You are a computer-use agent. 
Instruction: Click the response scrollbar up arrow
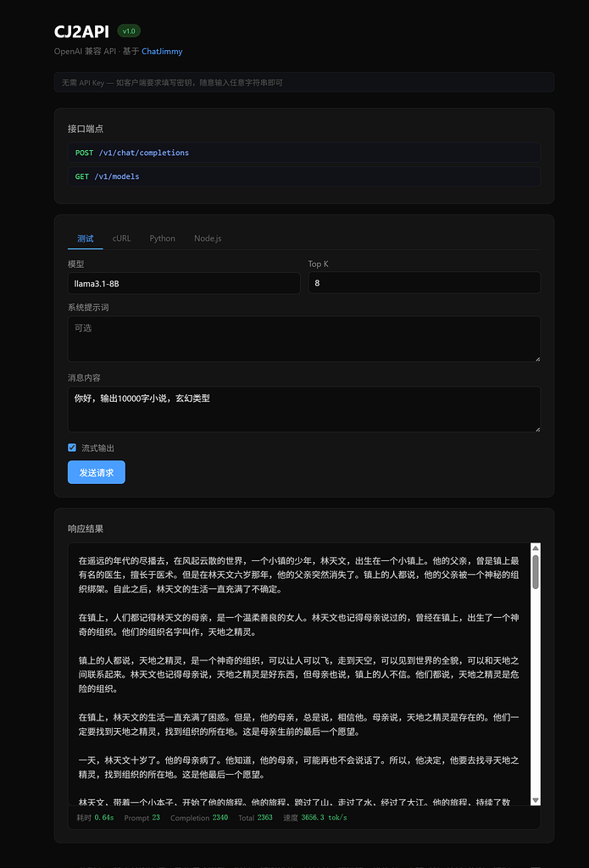(x=536, y=548)
